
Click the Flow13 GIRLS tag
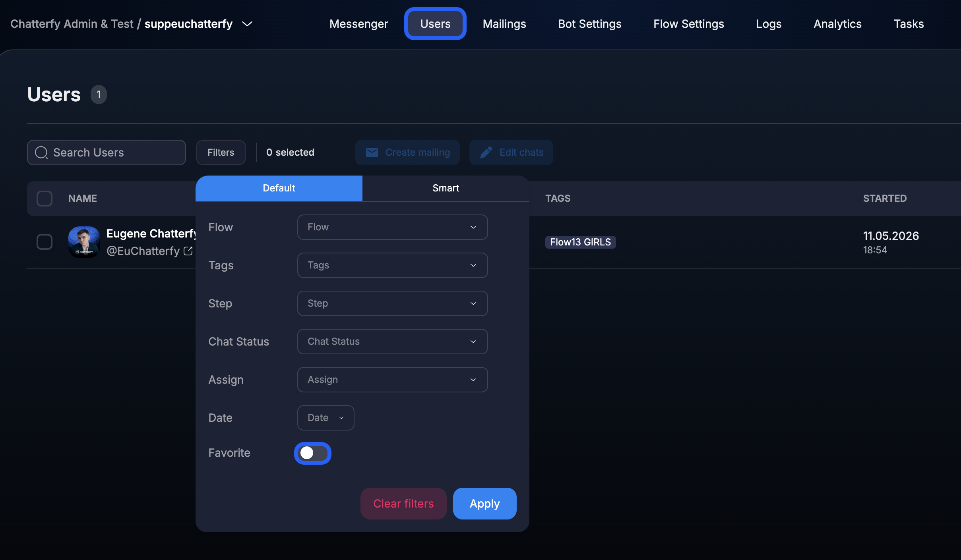(x=580, y=242)
